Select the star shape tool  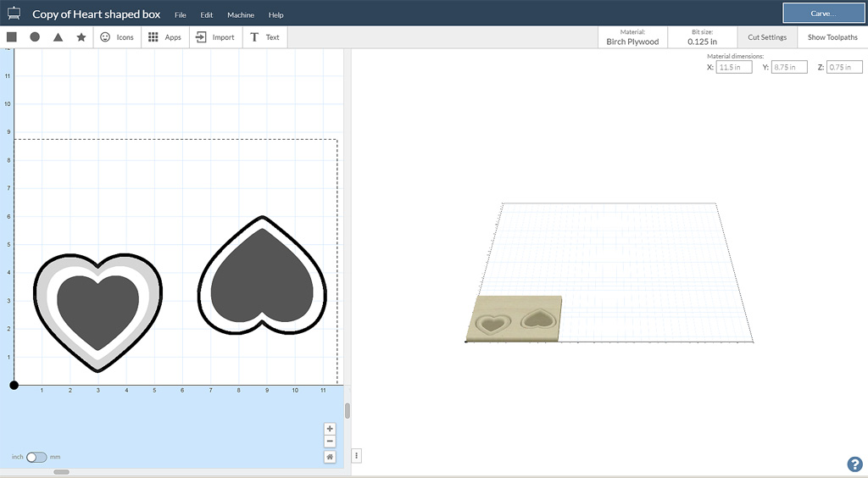[81, 37]
